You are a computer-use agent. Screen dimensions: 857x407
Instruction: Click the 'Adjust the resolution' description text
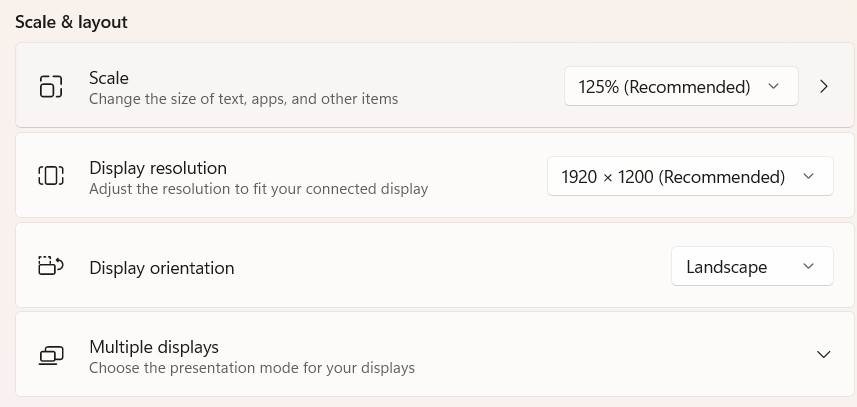[259, 189]
